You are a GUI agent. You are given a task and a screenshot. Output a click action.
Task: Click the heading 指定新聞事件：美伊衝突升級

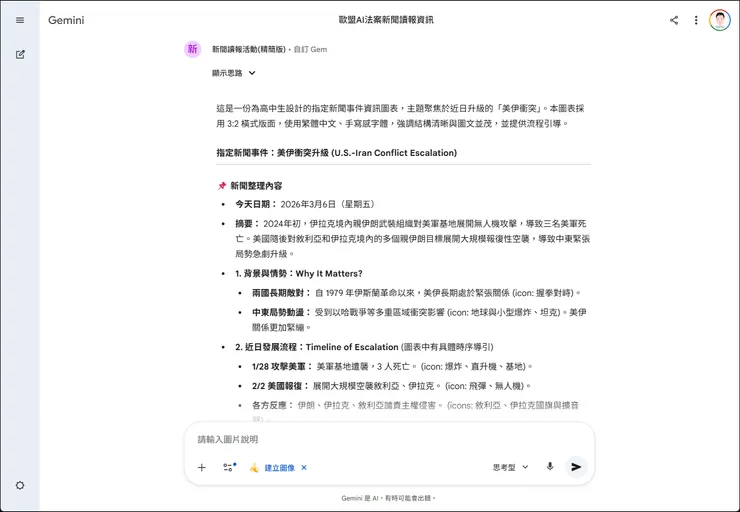click(336, 152)
